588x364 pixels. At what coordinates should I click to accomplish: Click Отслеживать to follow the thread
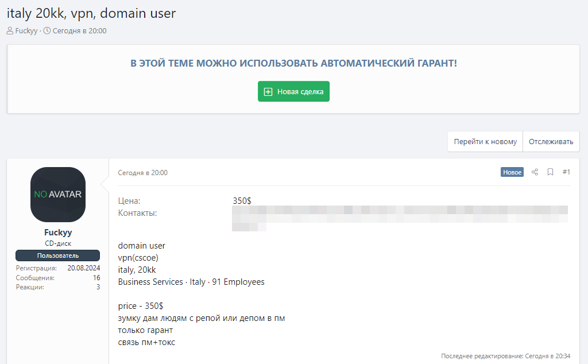tap(551, 142)
